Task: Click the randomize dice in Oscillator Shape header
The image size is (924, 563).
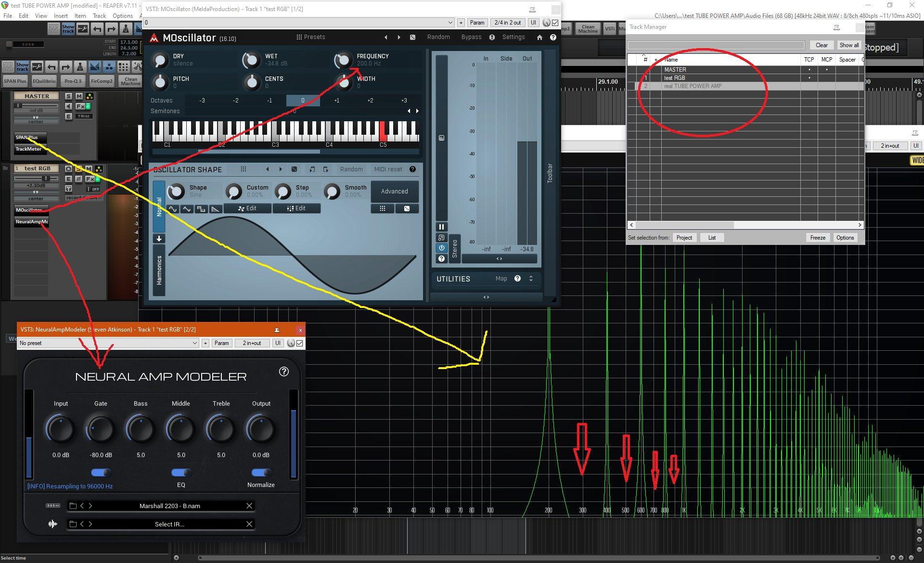Action: point(294,169)
